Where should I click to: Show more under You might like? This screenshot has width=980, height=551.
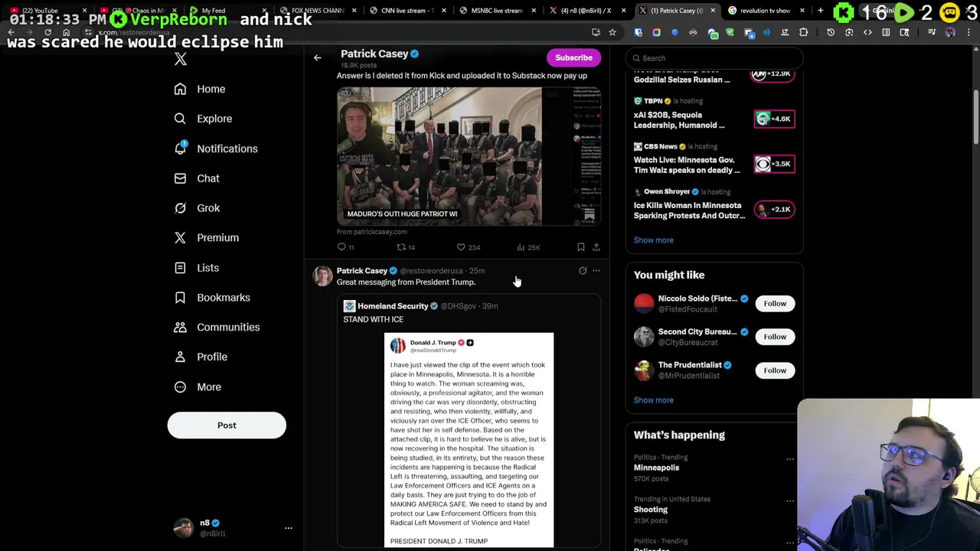coord(653,400)
